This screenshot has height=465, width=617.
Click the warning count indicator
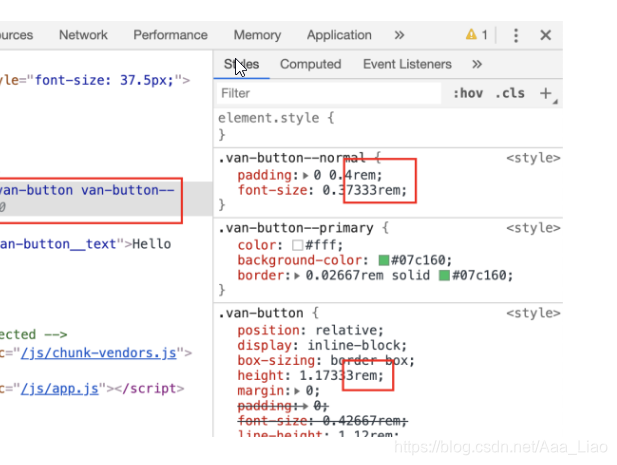coord(477,35)
